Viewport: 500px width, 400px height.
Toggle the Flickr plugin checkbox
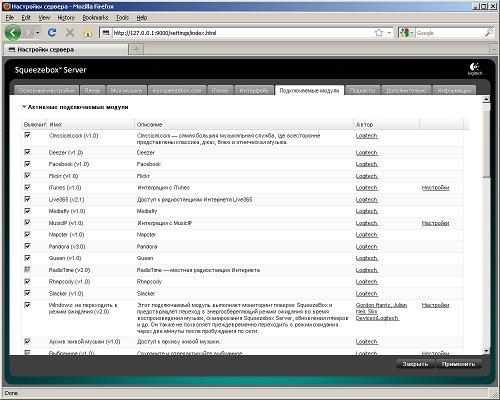pyautogui.click(x=27, y=175)
